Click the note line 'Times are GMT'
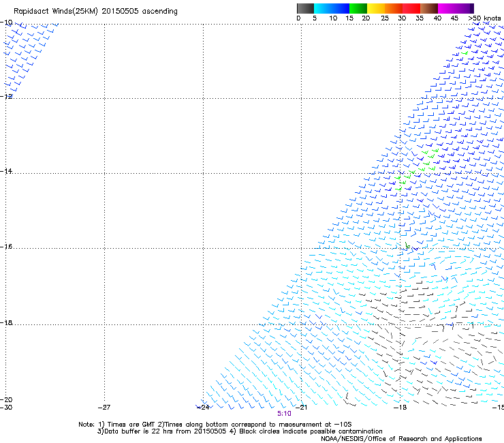Image resolution: width=504 pixels, height=443 pixels. (131, 425)
